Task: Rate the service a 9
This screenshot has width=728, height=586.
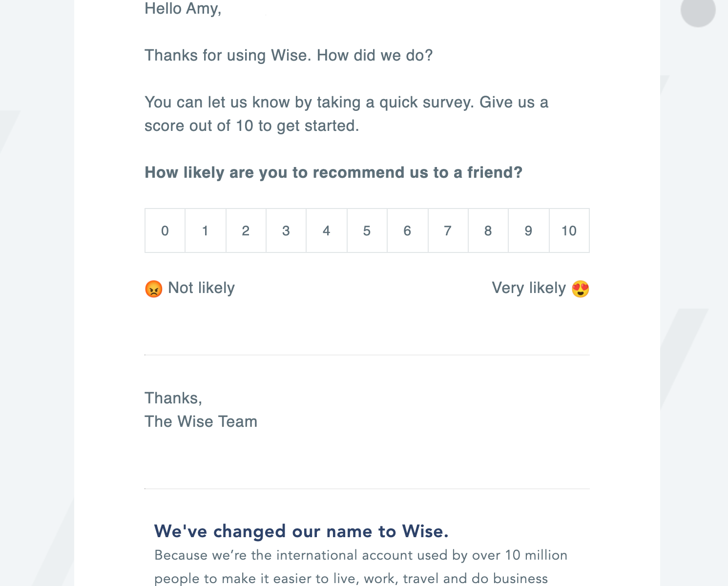Action: click(x=528, y=230)
